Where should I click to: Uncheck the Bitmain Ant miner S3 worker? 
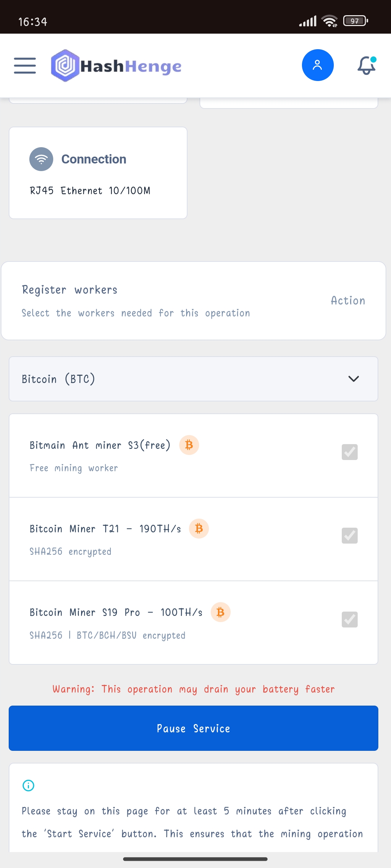click(x=349, y=452)
